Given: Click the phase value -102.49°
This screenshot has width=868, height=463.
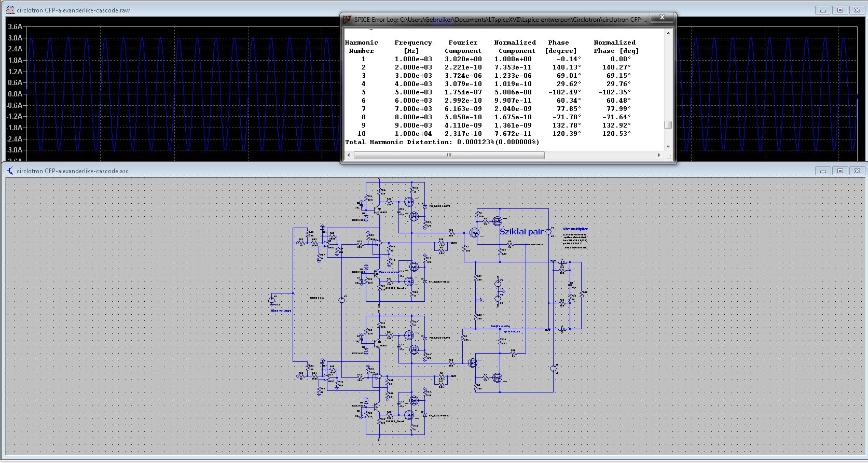Looking at the screenshot, I should point(564,92).
